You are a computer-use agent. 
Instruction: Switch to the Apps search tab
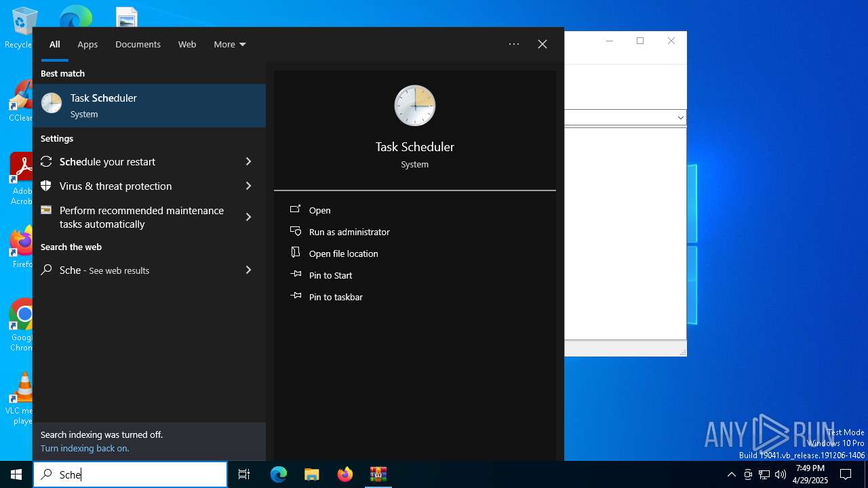pos(87,44)
